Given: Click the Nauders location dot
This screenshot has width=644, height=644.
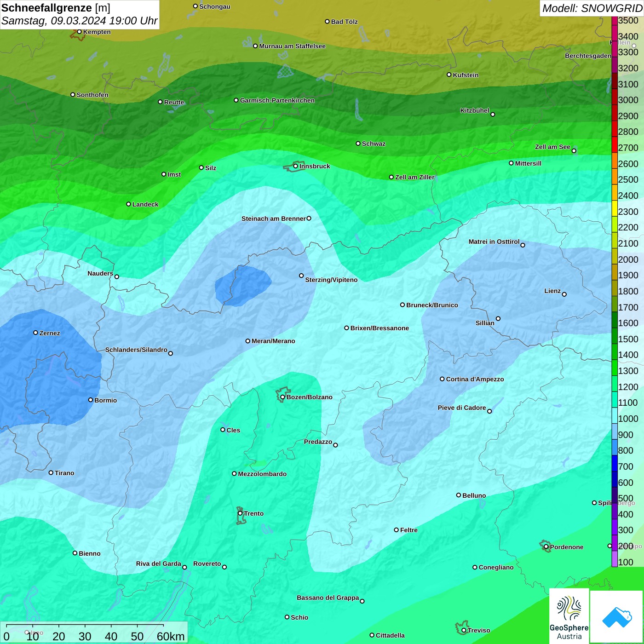Looking at the screenshot, I should [116, 276].
